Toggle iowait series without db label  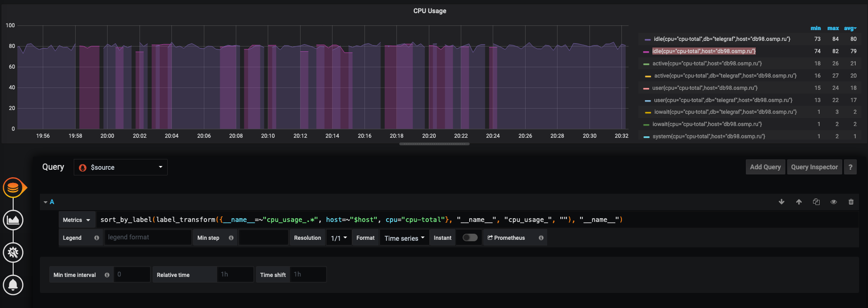tap(707, 124)
